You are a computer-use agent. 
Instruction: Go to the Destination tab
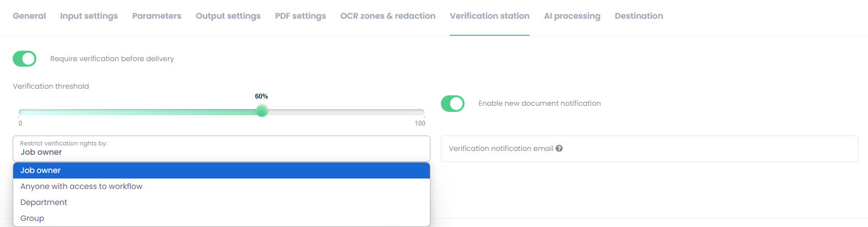coord(639,16)
